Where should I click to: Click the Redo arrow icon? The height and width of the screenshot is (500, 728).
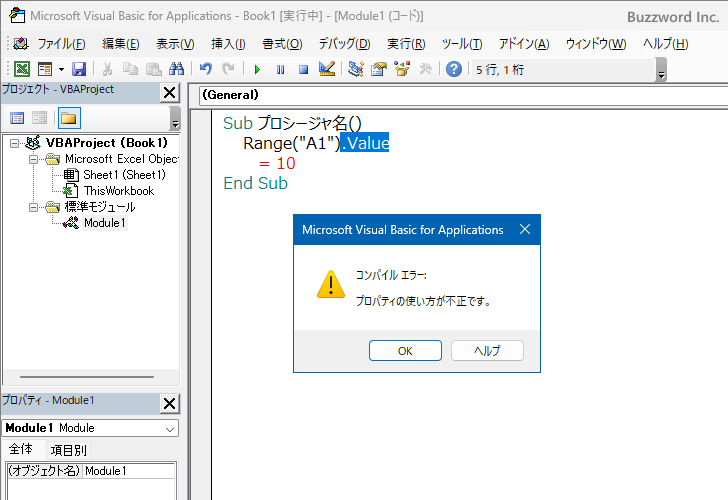click(228, 69)
